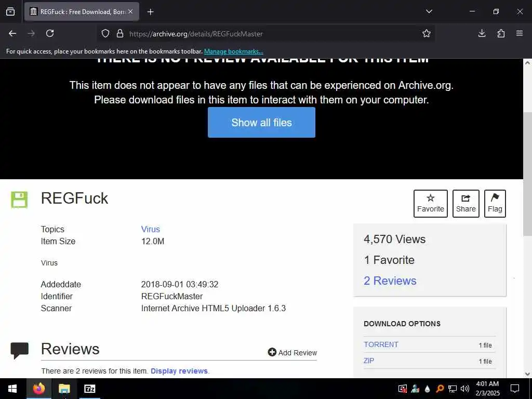Screen dimensions: 532x399
Task: Click Display reviews link
Action: (x=179, y=371)
